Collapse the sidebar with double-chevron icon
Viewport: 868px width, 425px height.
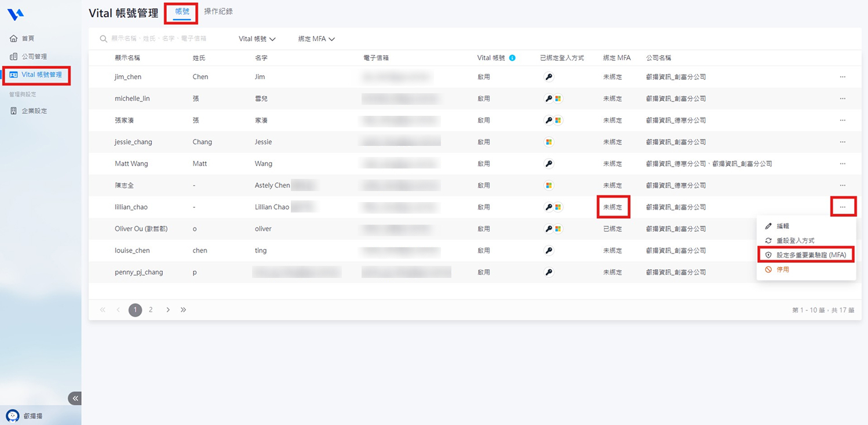tap(75, 398)
